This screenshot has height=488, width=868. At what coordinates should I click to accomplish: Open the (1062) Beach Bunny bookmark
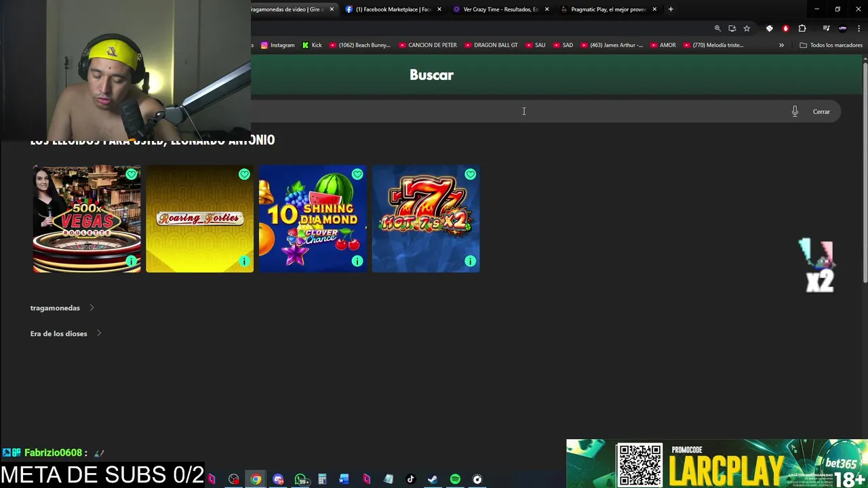click(x=359, y=45)
